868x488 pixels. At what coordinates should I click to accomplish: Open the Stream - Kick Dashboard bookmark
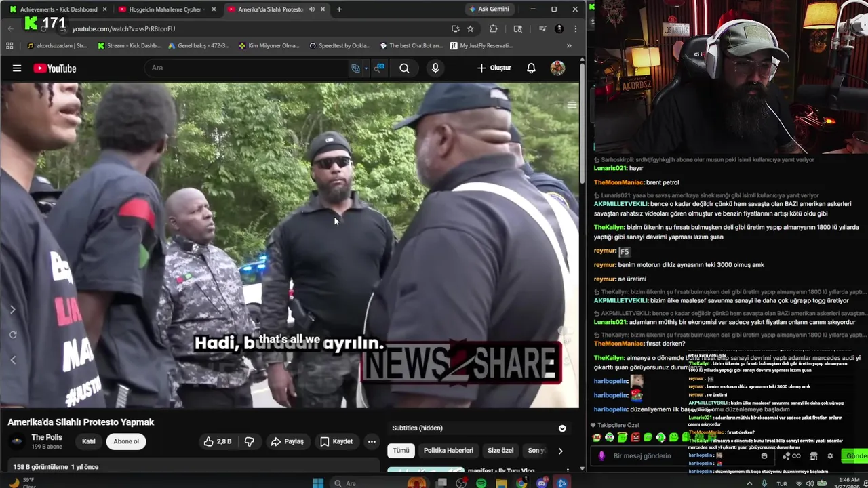click(129, 46)
